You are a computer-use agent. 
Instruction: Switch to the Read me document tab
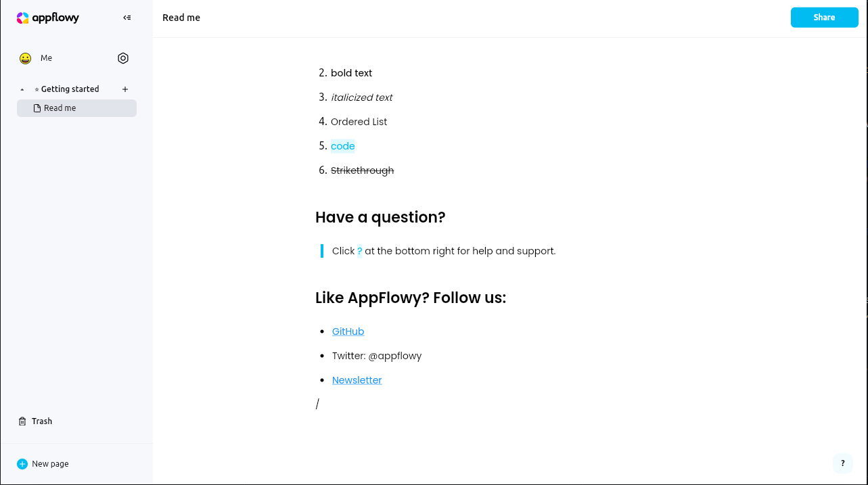[x=181, y=18]
